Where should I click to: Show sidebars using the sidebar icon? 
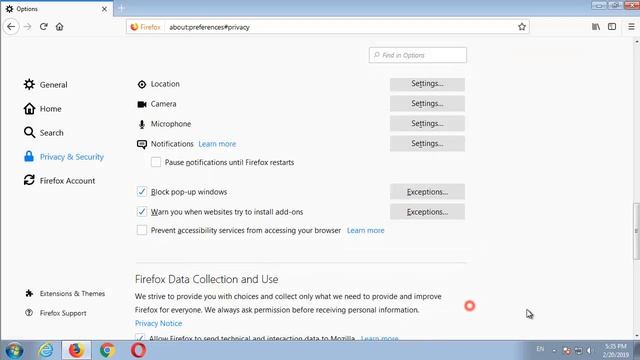pos(612,27)
